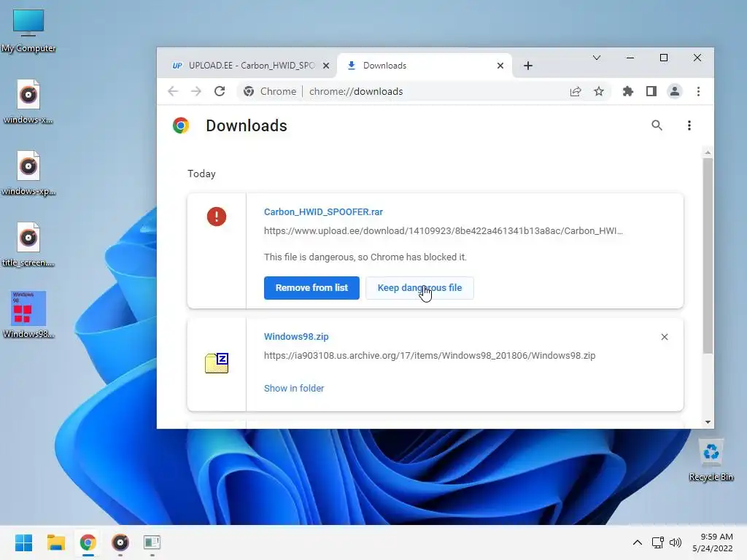Open File Explorer from the taskbar
Image resolution: width=747 pixels, height=560 pixels.
pyautogui.click(x=55, y=542)
